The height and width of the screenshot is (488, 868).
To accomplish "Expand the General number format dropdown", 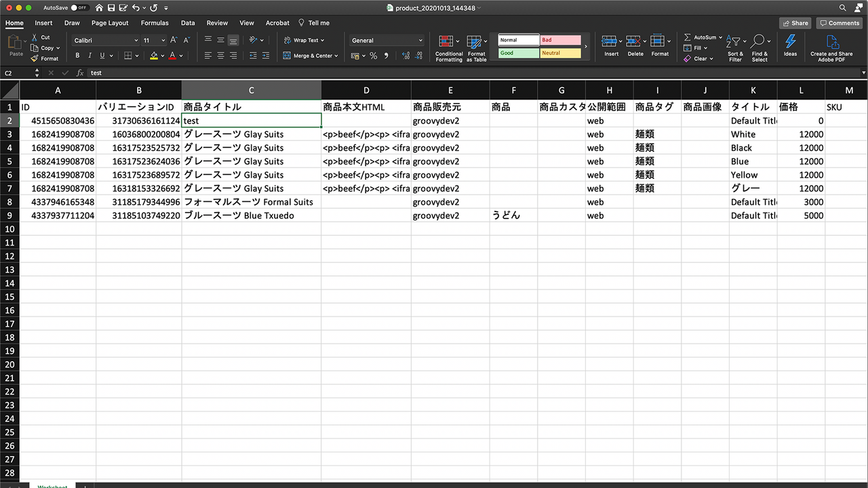I will (387, 41).
